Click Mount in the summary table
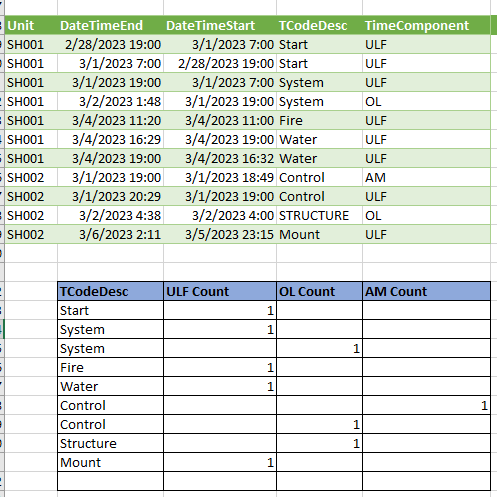 (x=110, y=462)
